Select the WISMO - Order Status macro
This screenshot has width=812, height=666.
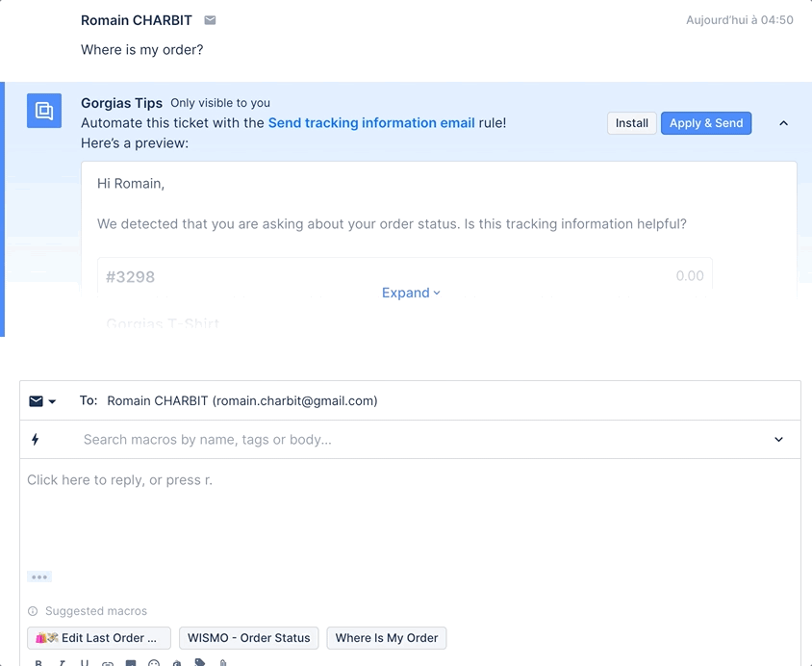(x=248, y=637)
